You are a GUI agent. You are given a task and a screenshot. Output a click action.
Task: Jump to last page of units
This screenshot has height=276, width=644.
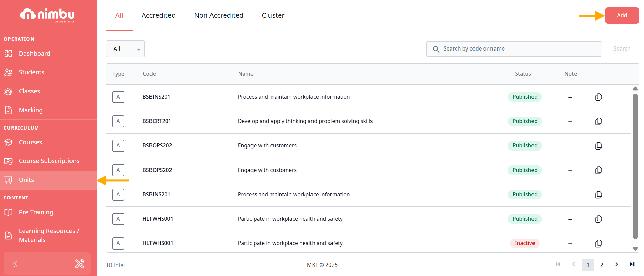pos(632,264)
